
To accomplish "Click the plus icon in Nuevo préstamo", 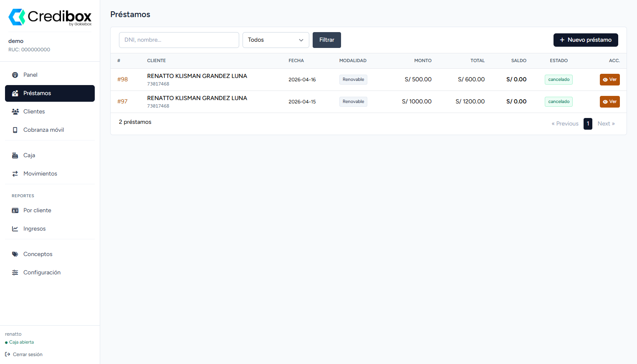I will pyautogui.click(x=562, y=40).
